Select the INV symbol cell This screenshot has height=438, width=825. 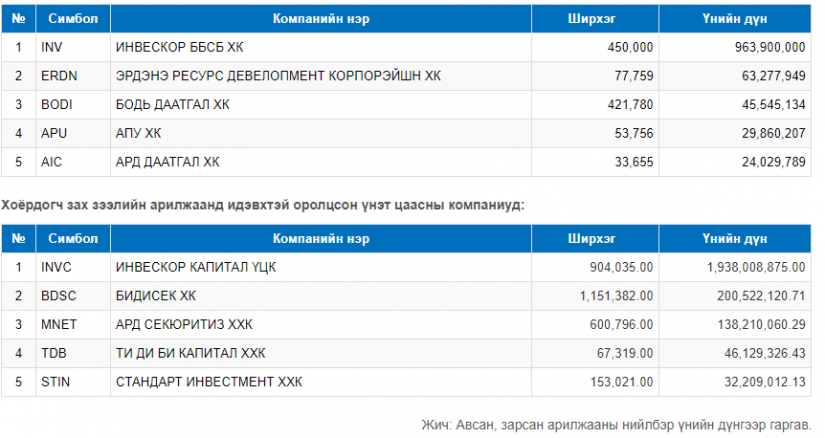73,47
